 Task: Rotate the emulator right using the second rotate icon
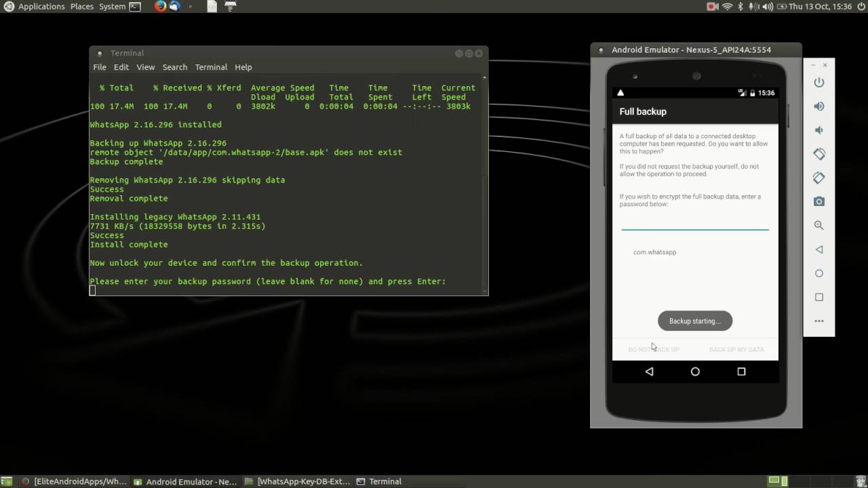click(819, 178)
